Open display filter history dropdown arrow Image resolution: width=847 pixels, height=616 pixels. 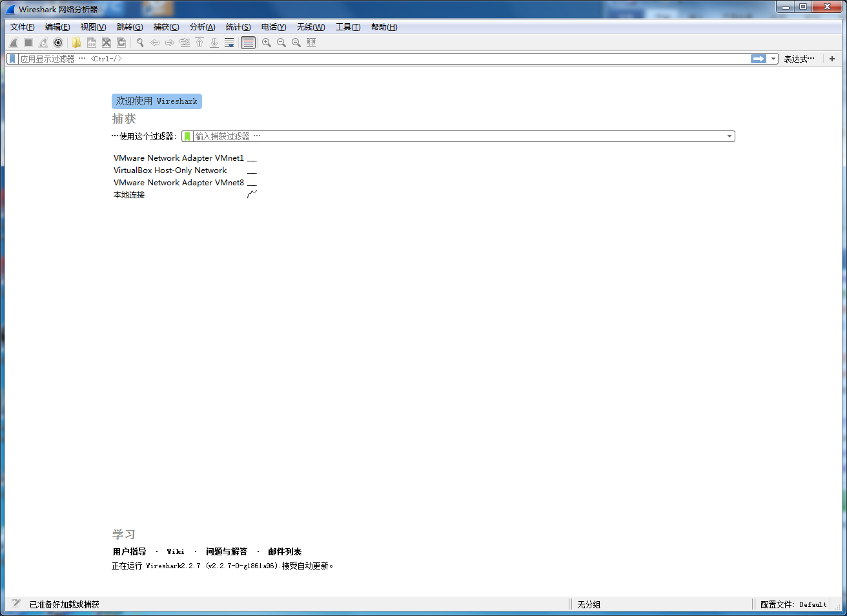[773, 59]
